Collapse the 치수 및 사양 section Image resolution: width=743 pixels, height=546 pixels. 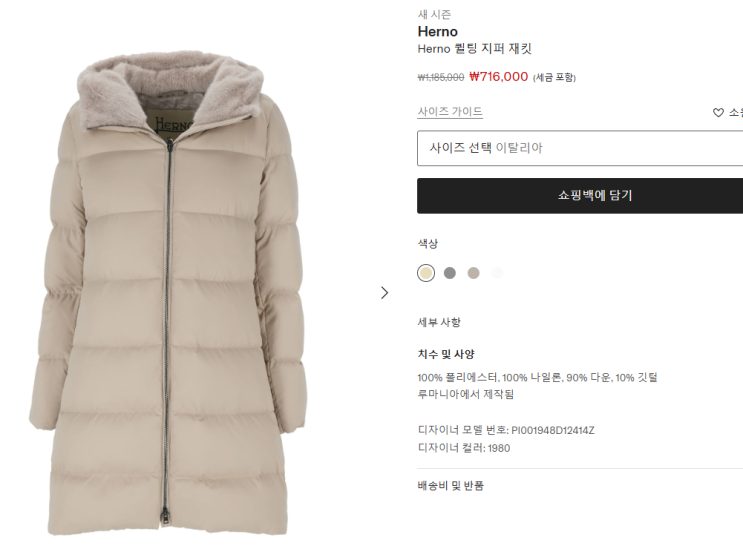tap(446, 354)
